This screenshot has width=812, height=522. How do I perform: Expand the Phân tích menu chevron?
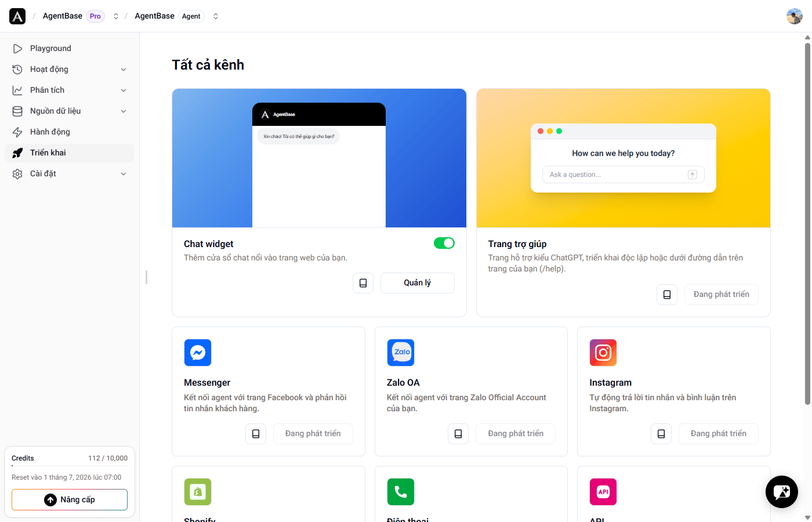(x=124, y=90)
